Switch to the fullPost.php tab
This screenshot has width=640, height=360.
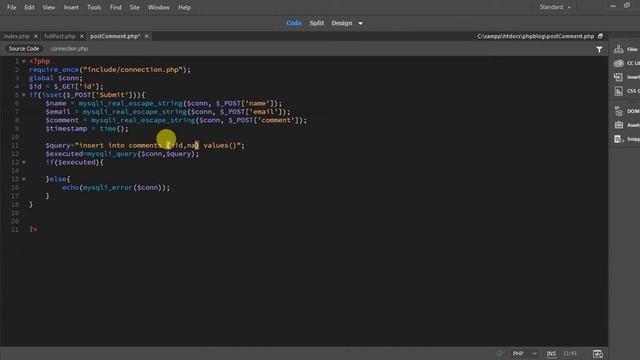(60, 36)
